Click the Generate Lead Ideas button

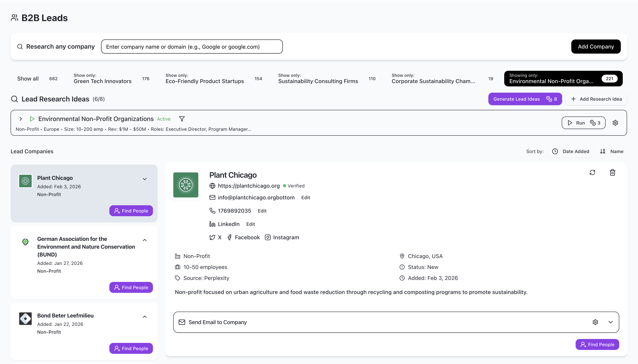[525, 99]
